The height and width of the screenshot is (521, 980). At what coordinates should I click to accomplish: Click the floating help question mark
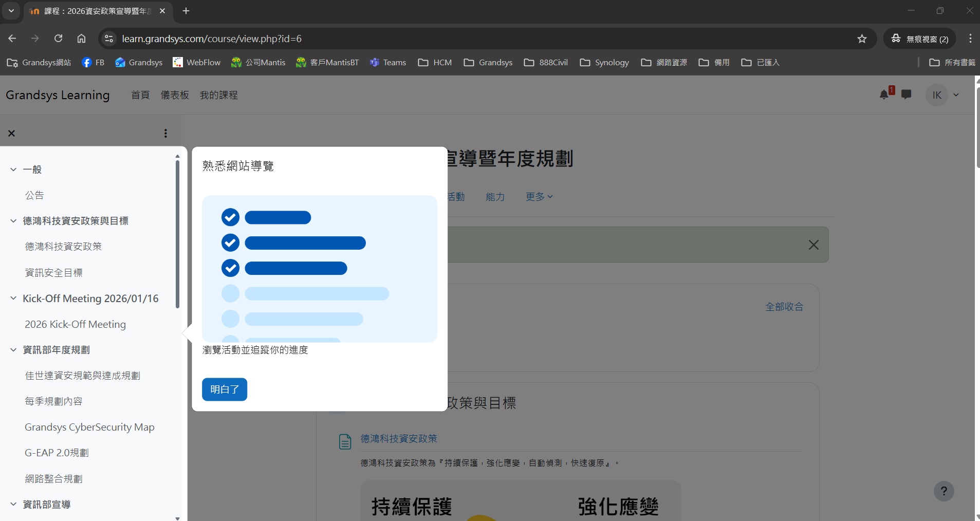(944, 491)
